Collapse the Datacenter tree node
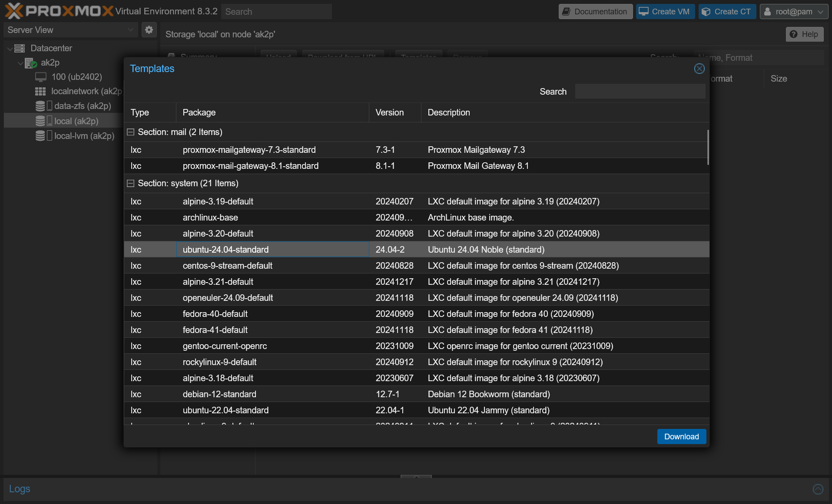Image resolution: width=832 pixels, height=504 pixels. click(10, 49)
